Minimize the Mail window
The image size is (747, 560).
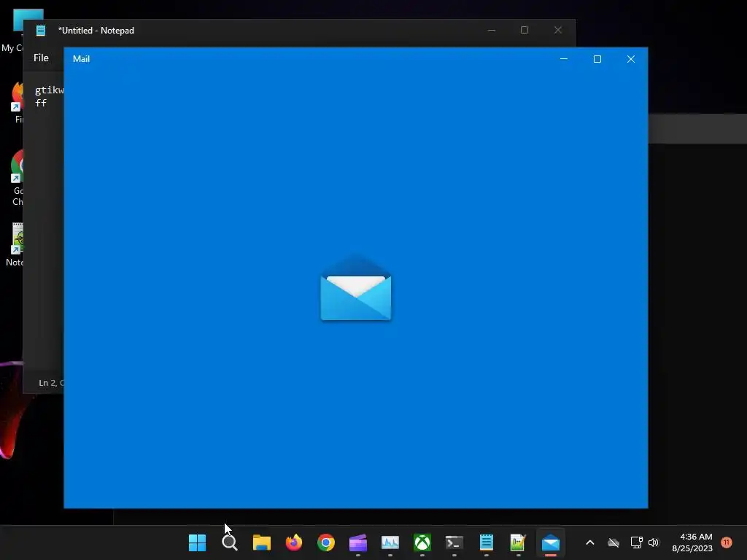coord(564,59)
